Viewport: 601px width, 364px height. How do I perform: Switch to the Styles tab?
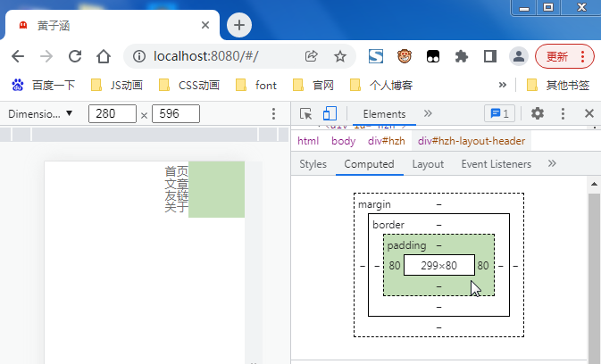coord(313,164)
